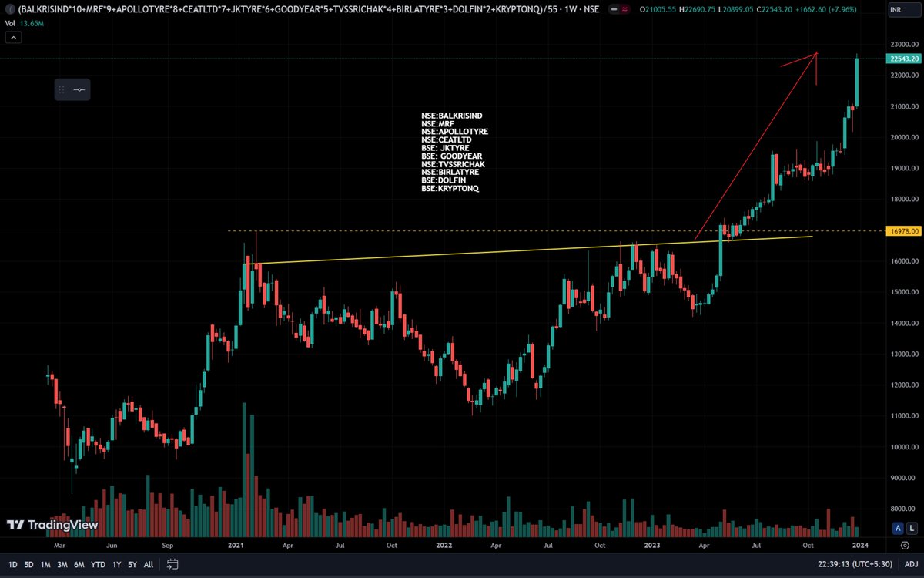Click the Vol 13.65M indicator legend
Image resolution: width=924 pixels, height=578 pixels.
25,23
